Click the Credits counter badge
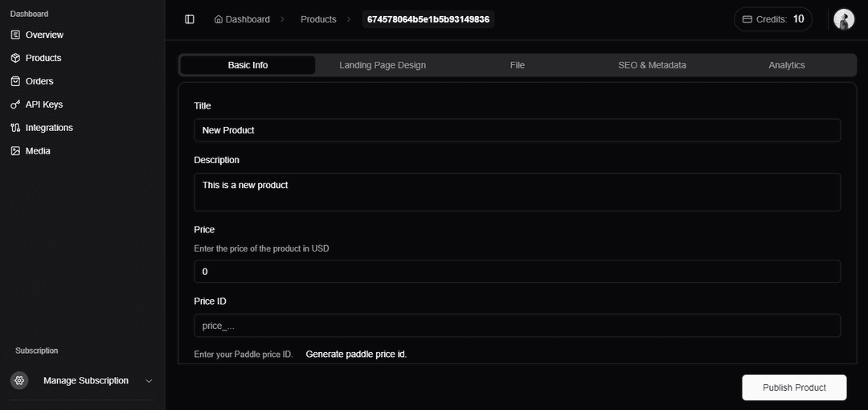 tap(772, 19)
